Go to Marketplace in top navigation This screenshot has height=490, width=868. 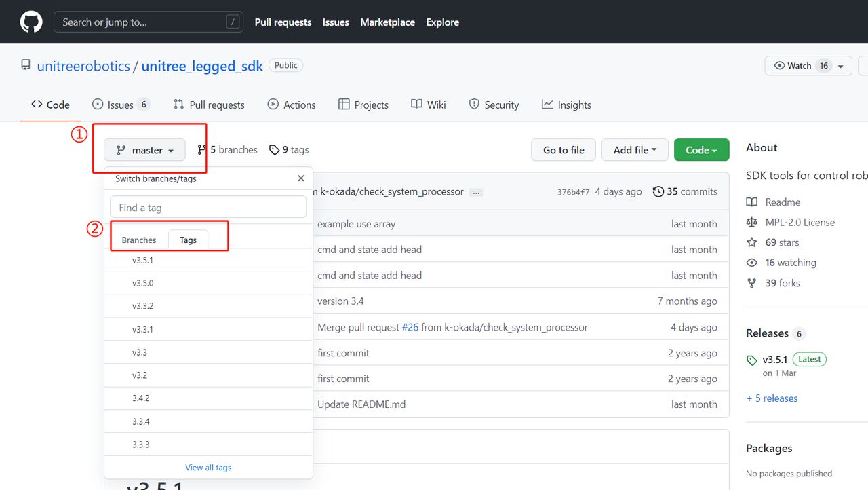coord(387,22)
